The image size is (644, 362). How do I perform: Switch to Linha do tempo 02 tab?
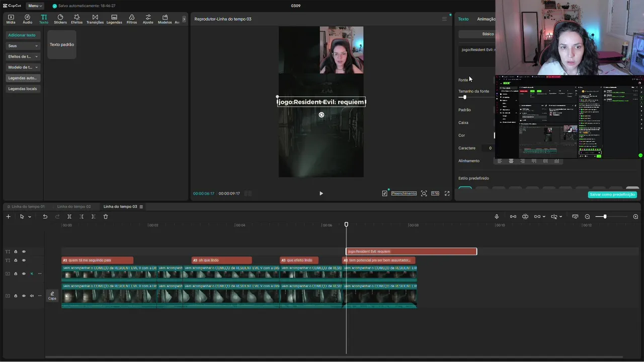coord(74,207)
